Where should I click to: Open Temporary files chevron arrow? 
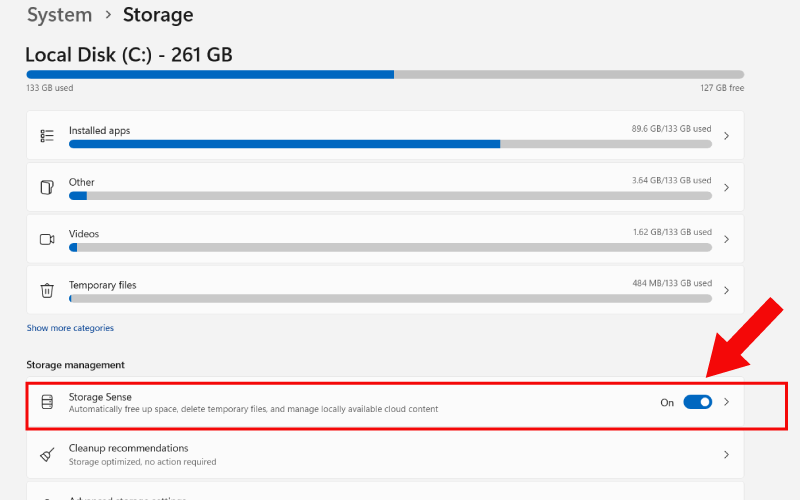(x=726, y=290)
